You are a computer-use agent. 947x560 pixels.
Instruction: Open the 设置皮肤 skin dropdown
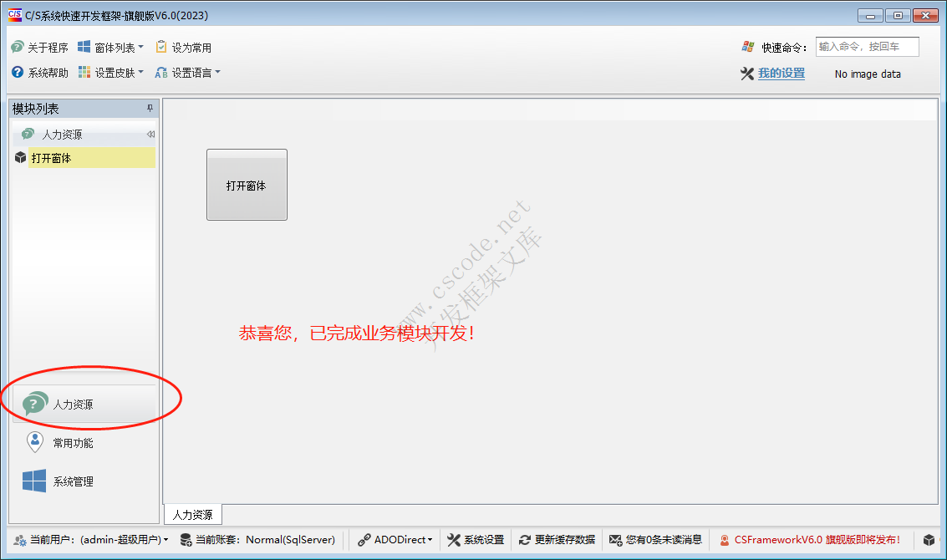pyautogui.click(x=111, y=73)
